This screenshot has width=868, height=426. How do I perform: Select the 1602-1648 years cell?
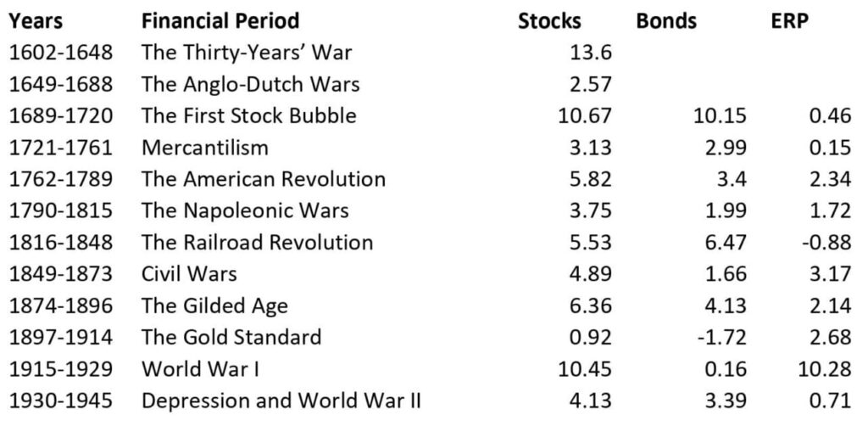pyautogui.click(x=60, y=53)
